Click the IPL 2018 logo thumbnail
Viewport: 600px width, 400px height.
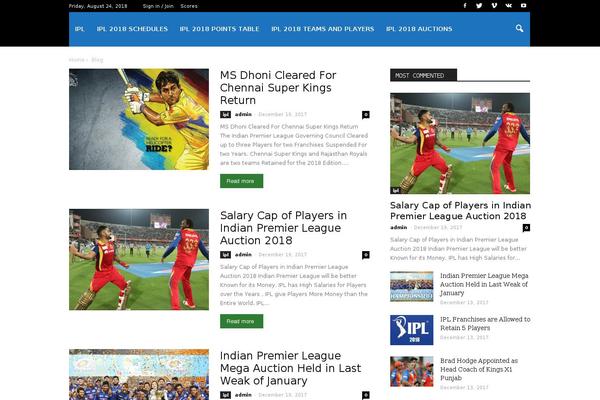[412, 330]
